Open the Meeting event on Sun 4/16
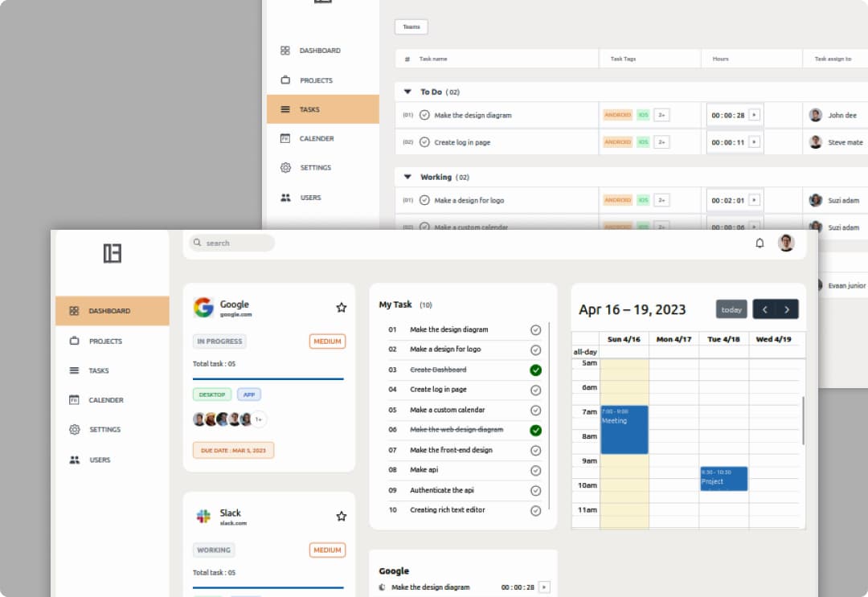 pos(624,430)
